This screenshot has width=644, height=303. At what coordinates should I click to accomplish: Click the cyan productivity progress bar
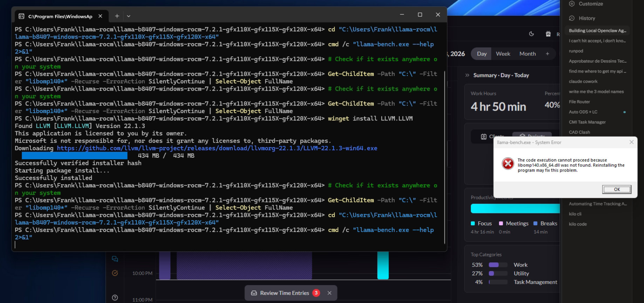[515, 208]
